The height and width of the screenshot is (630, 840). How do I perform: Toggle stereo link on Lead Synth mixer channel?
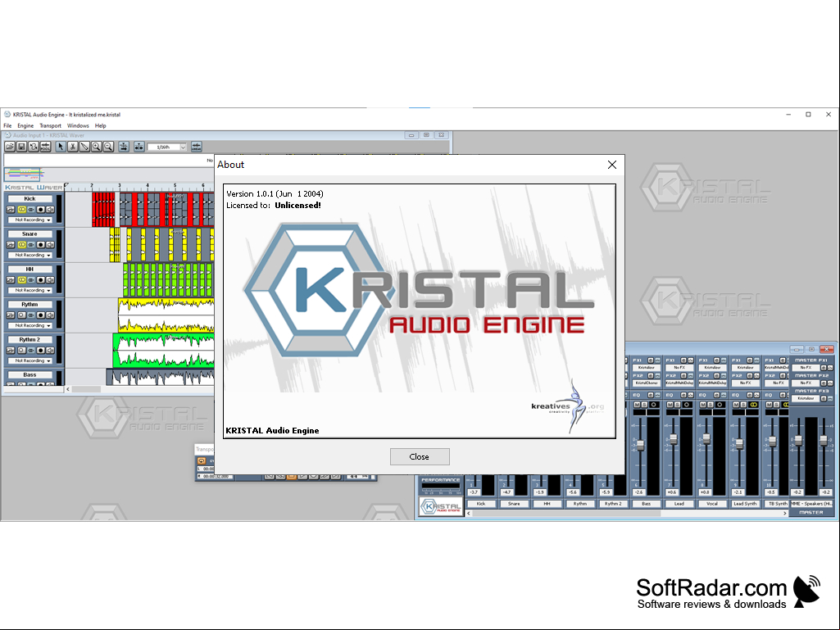pyautogui.click(x=753, y=405)
